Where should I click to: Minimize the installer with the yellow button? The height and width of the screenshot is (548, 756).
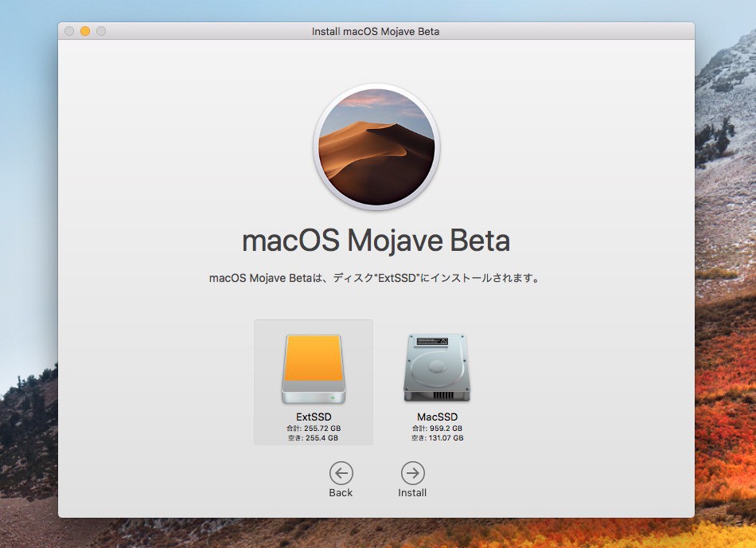point(85,32)
